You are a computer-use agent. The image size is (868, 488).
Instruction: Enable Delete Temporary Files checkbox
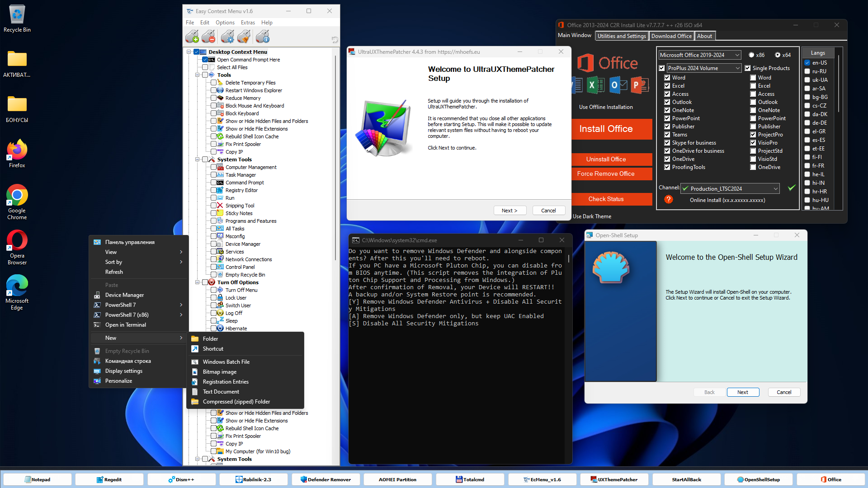click(x=213, y=83)
